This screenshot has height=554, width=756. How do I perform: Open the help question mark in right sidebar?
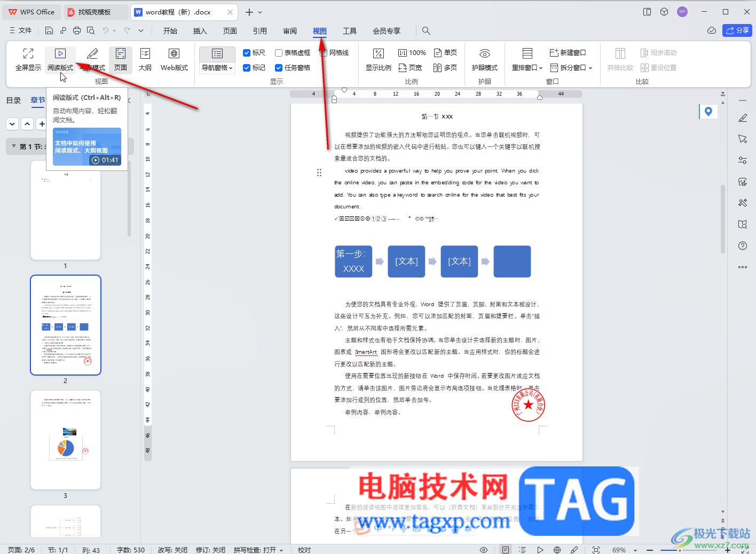tap(743, 246)
